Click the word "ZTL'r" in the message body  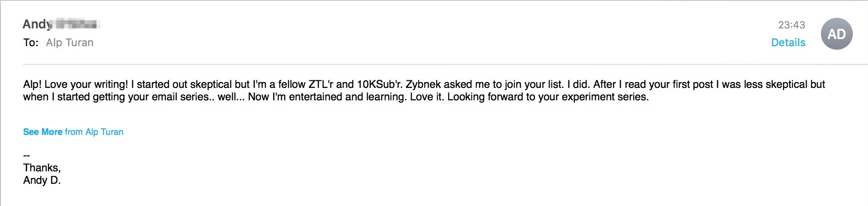(x=321, y=84)
